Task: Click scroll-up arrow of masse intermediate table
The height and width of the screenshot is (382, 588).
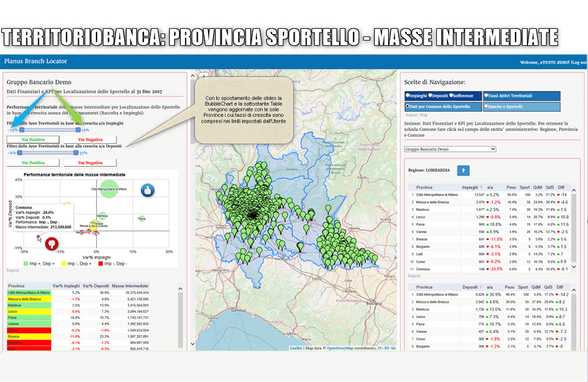Action: coord(181,289)
